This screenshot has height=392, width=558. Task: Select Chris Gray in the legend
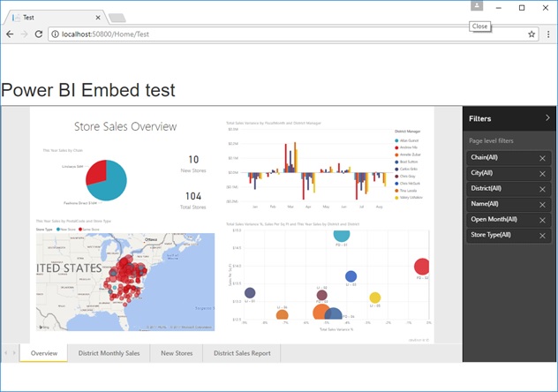[405, 177]
